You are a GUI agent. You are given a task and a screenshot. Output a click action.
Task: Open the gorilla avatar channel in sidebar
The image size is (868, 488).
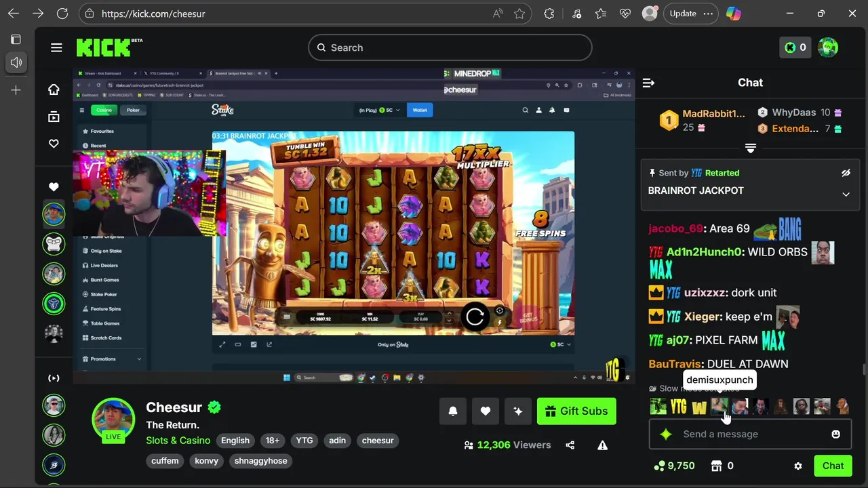(x=54, y=243)
